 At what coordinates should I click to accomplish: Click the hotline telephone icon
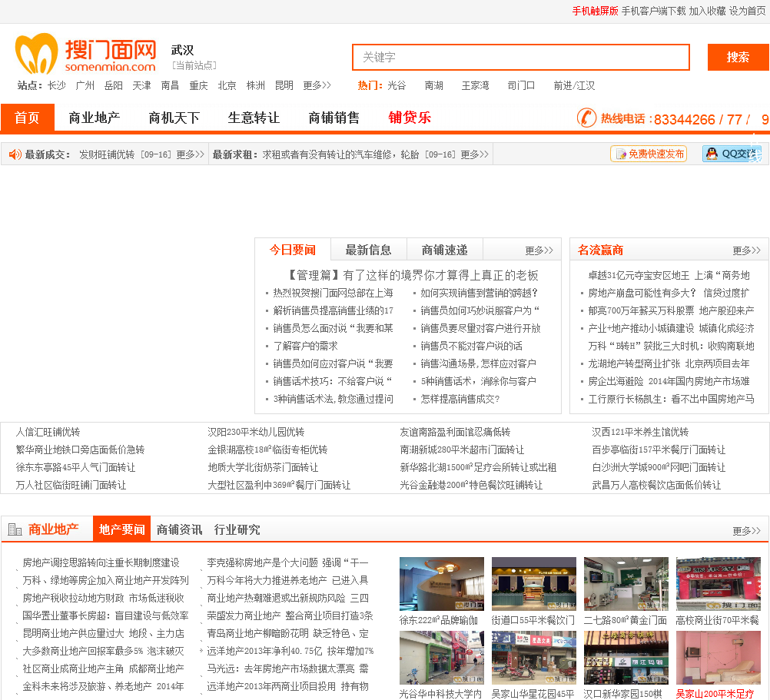(x=586, y=118)
